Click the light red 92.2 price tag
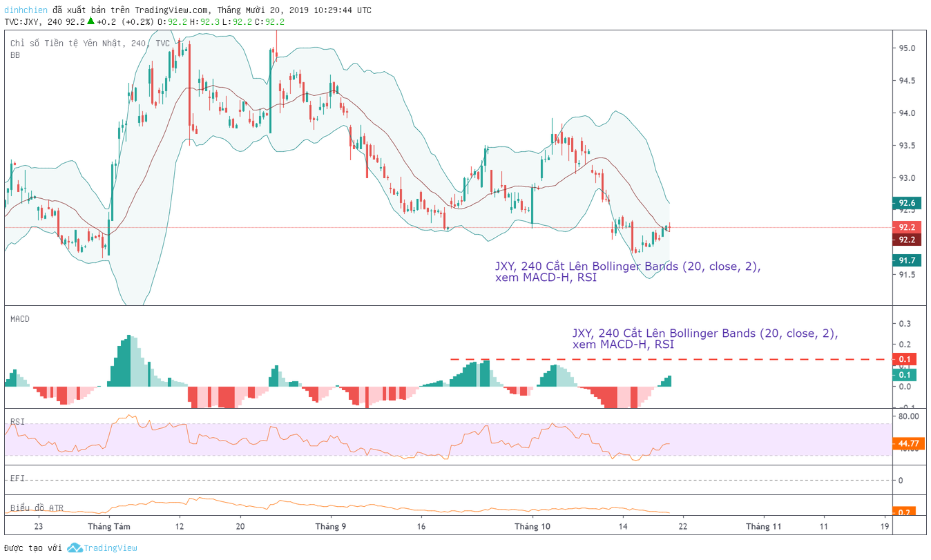 pyautogui.click(x=907, y=227)
